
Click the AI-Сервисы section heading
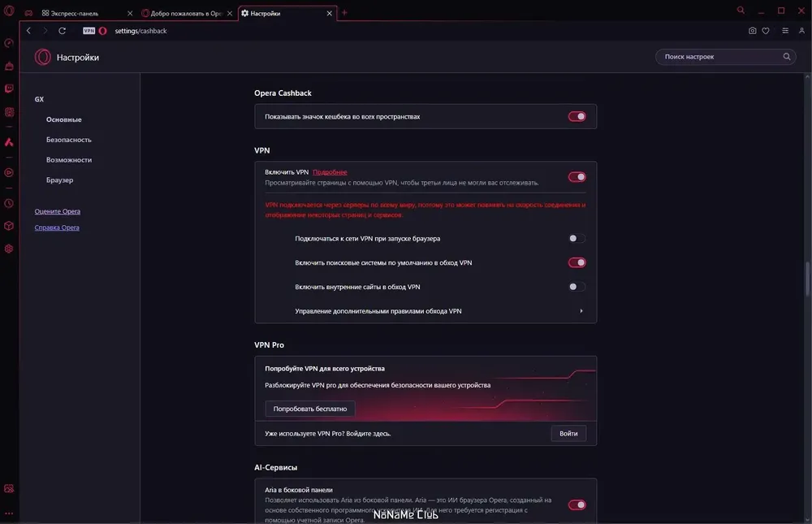[275, 467]
